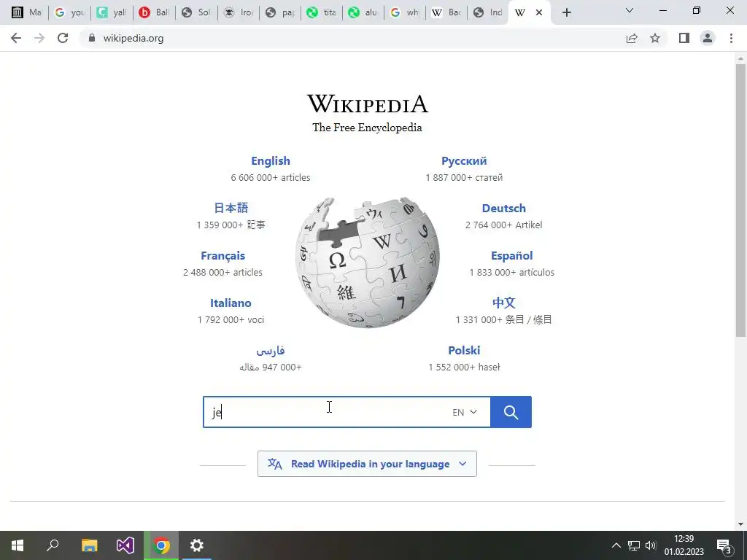Open the فارسی Wikipedia link

coord(271,351)
